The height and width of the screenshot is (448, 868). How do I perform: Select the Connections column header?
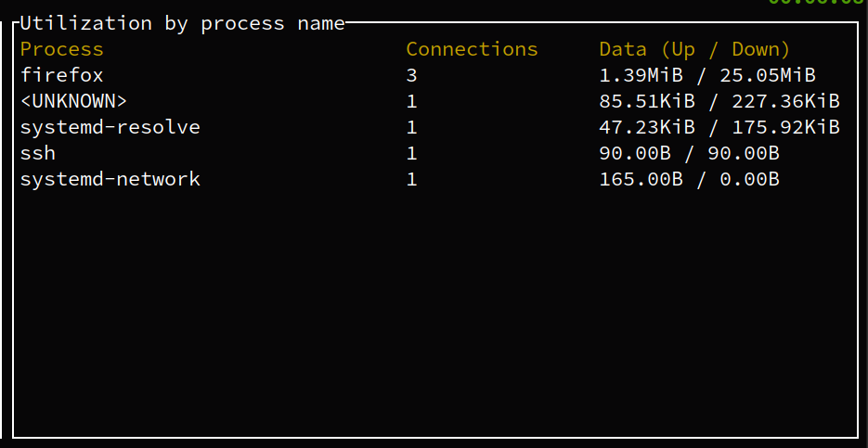click(x=472, y=49)
